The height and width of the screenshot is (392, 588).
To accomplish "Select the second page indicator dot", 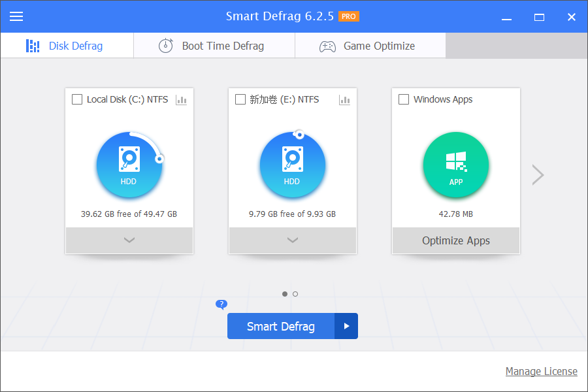I will tap(295, 294).
